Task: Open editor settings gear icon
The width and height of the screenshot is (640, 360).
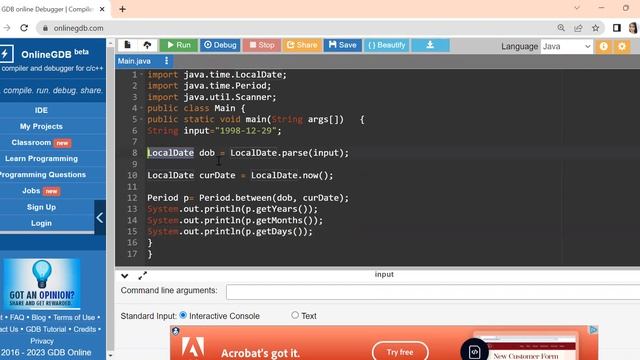Action: (622, 47)
